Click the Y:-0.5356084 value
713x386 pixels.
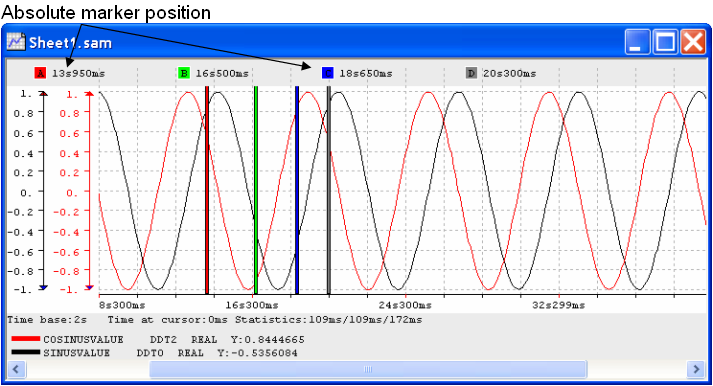pyautogui.click(x=257, y=353)
